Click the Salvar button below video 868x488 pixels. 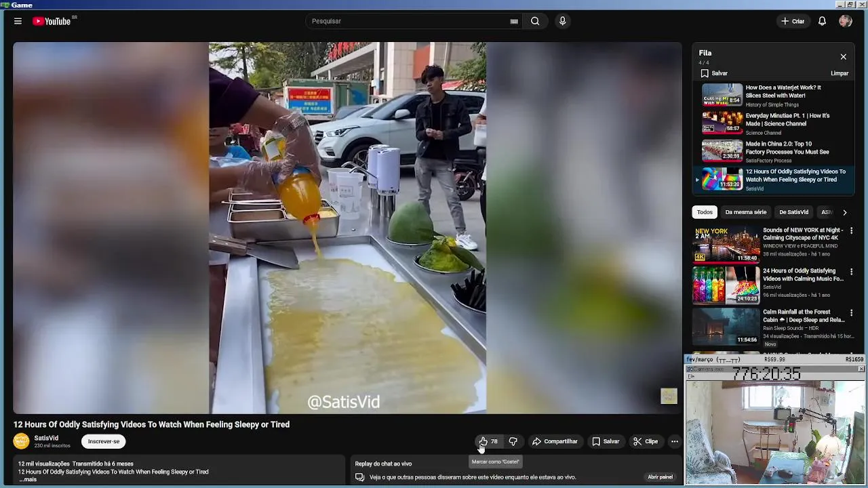click(x=606, y=441)
